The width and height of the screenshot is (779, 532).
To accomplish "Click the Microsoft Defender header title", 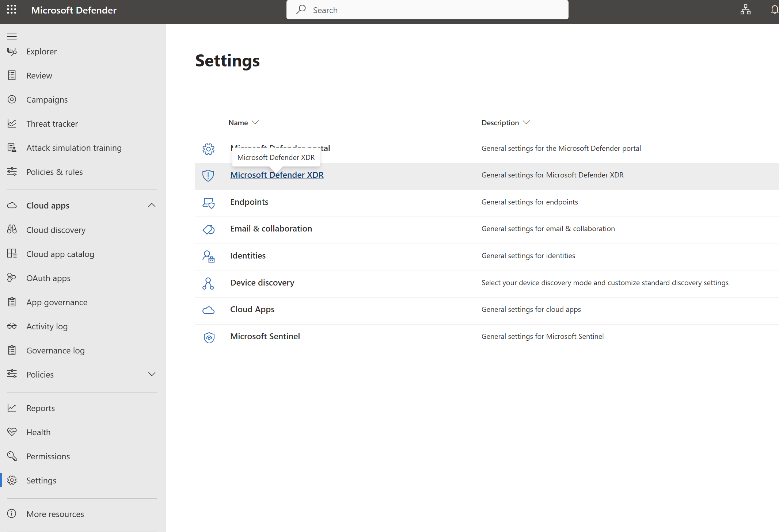I will [74, 10].
